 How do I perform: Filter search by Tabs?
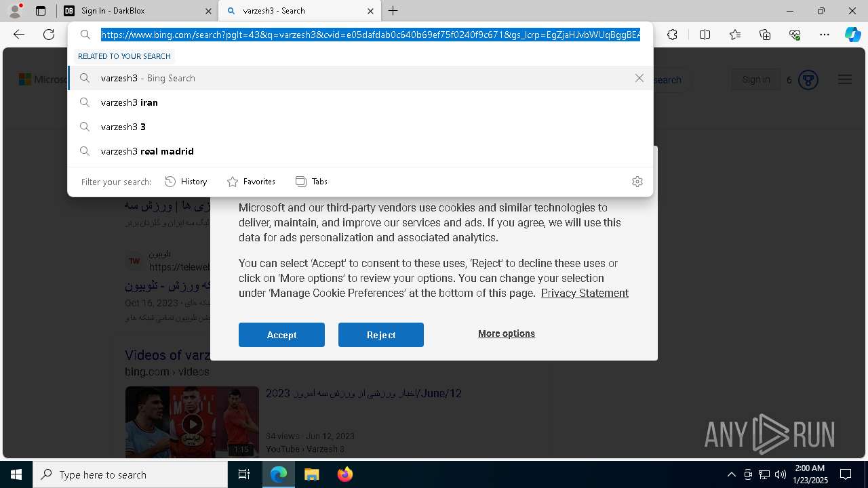coord(311,182)
